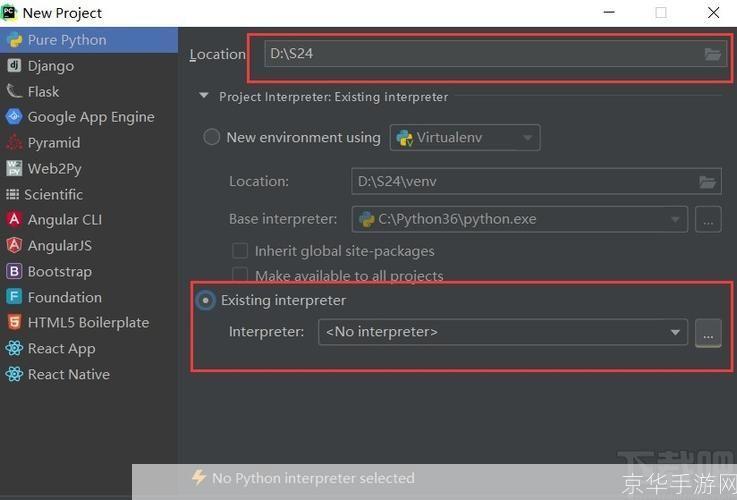Enable Inherit global site-packages checkbox
This screenshot has height=500, width=737.
click(x=240, y=251)
